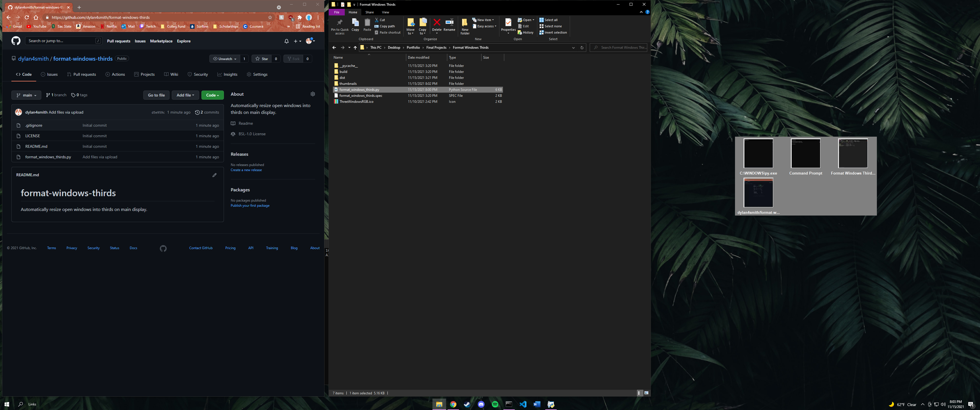Click the Properties checkmark icon

[x=508, y=22]
